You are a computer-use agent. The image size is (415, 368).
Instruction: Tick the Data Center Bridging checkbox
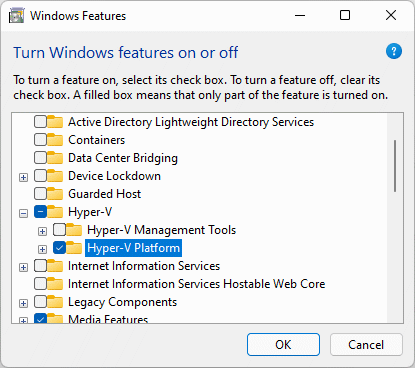click(40, 158)
